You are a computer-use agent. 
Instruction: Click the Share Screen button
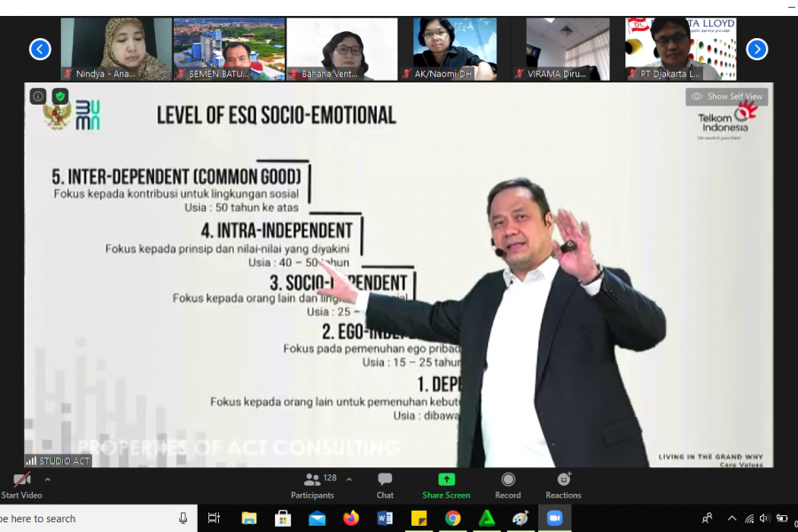point(446,484)
